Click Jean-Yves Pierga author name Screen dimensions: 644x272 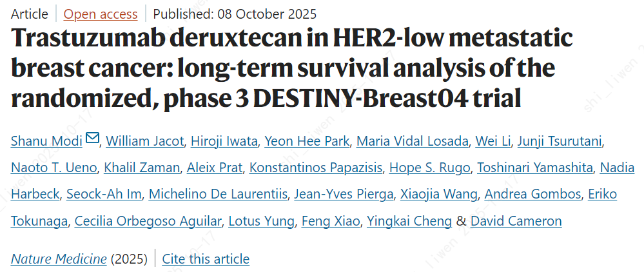[x=344, y=194]
